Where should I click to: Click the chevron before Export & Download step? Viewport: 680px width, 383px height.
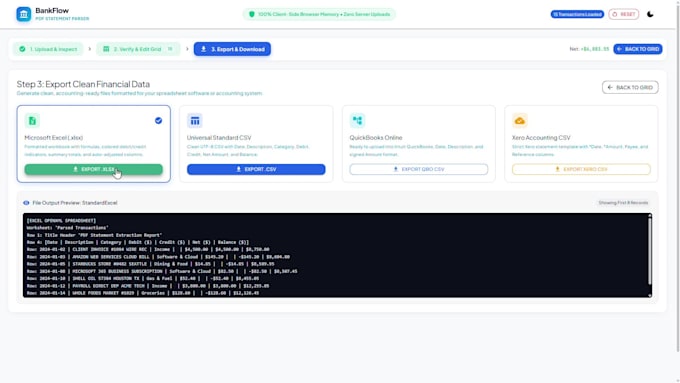tap(187, 49)
